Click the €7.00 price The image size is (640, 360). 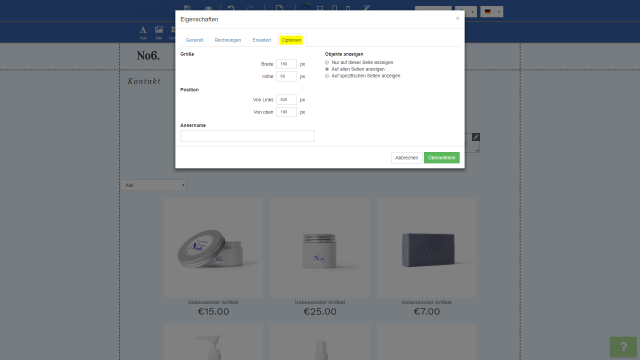[427, 312]
